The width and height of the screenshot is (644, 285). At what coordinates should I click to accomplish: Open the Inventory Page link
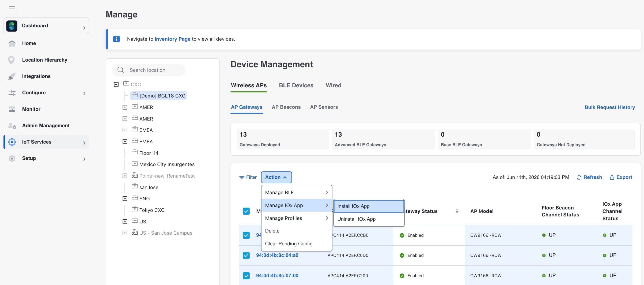pos(172,39)
